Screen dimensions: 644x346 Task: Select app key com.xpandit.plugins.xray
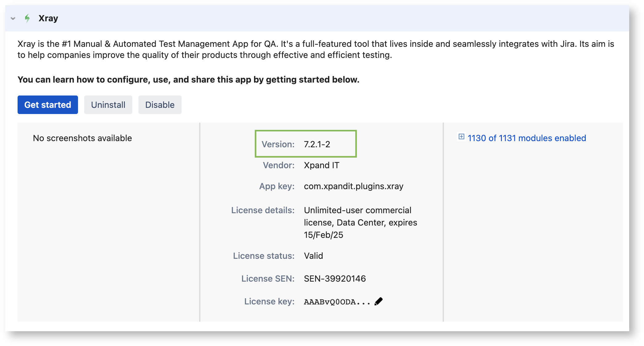click(354, 186)
